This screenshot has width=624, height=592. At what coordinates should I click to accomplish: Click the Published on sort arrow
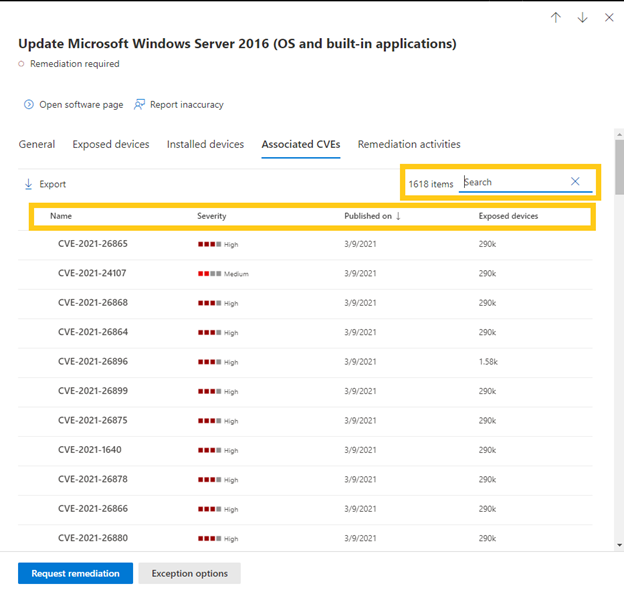[x=398, y=216]
